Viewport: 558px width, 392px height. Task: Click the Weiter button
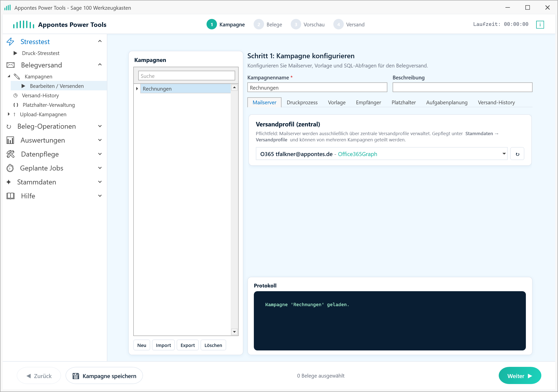tap(520, 376)
